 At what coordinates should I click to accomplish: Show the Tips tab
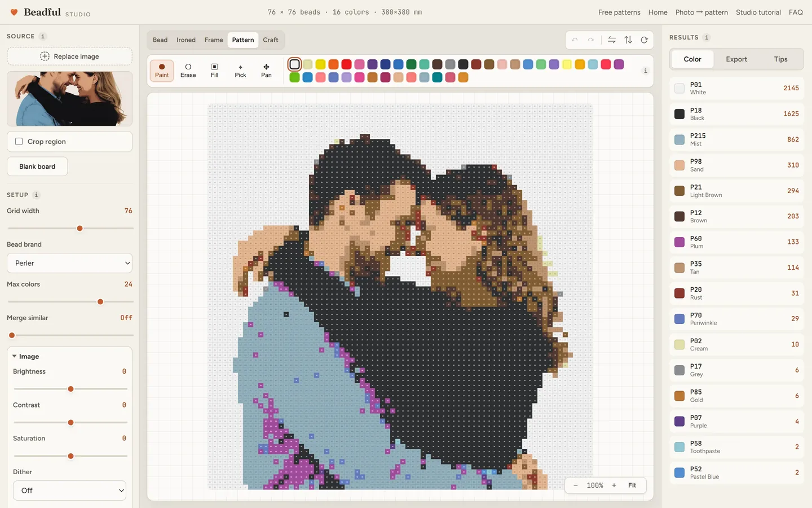coord(780,59)
